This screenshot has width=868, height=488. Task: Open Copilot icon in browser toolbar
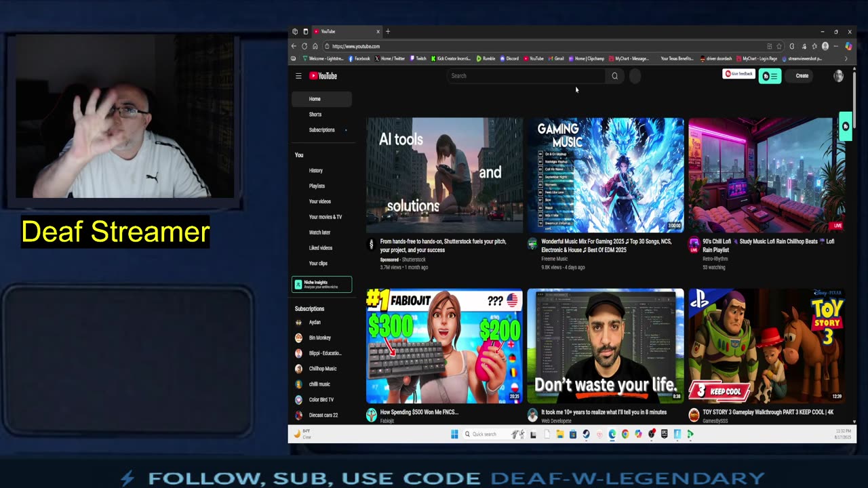848,46
